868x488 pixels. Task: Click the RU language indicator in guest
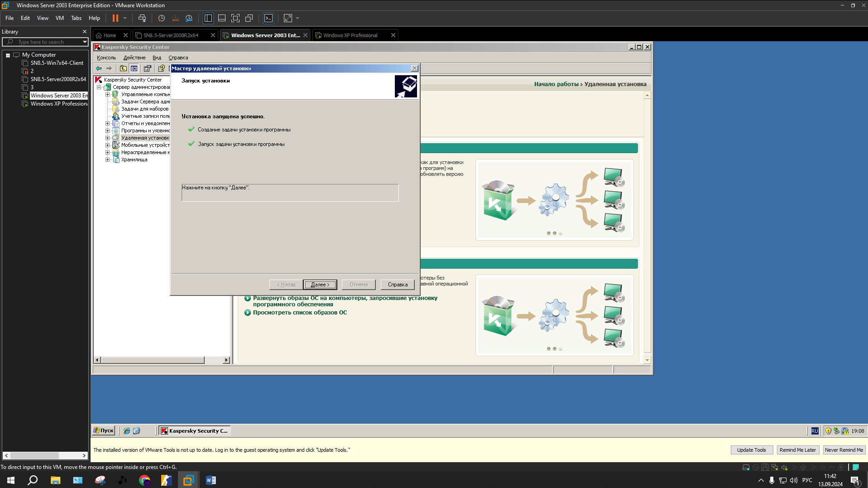click(815, 431)
